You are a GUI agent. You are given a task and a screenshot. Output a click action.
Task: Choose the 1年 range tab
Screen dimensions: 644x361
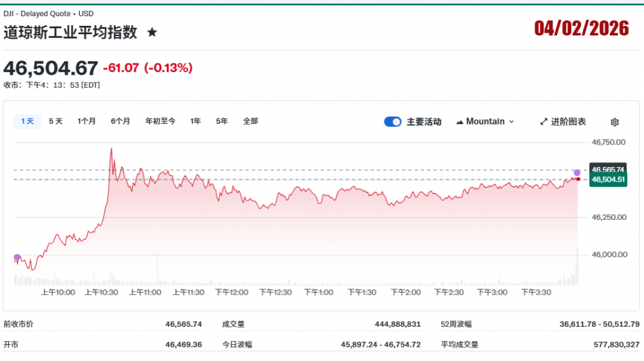pyautogui.click(x=195, y=121)
